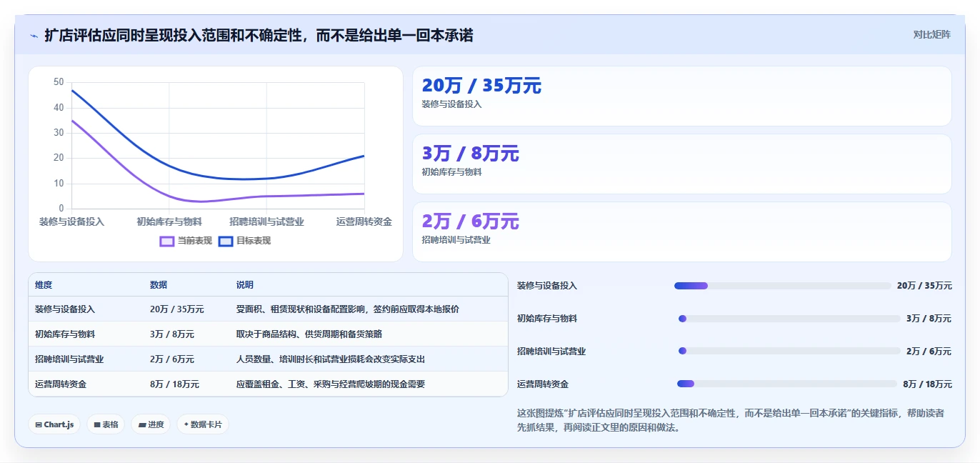Screen dimensions: 980x463
Task: Click the 表格 tag chip
Action: [106, 424]
